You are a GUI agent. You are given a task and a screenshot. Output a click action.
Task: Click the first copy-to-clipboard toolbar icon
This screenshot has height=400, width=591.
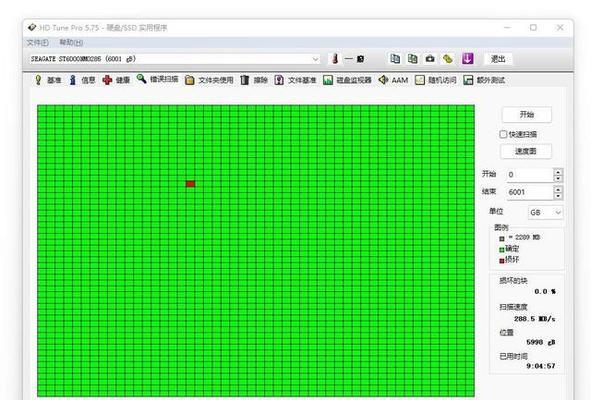[395, 59]
